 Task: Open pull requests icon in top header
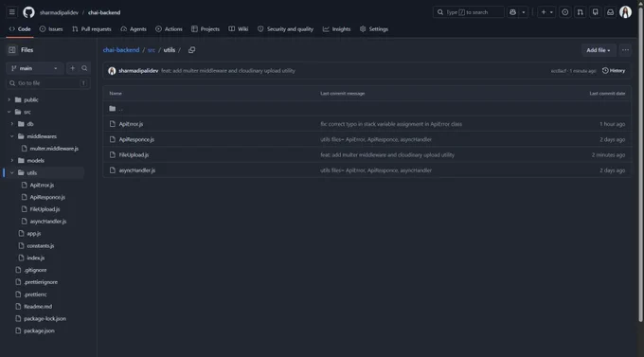(580, 12)
